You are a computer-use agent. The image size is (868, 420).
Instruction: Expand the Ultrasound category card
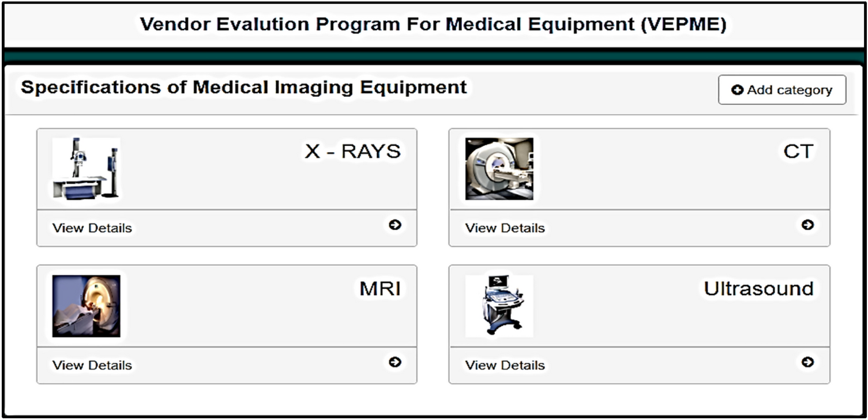[639, 305]
